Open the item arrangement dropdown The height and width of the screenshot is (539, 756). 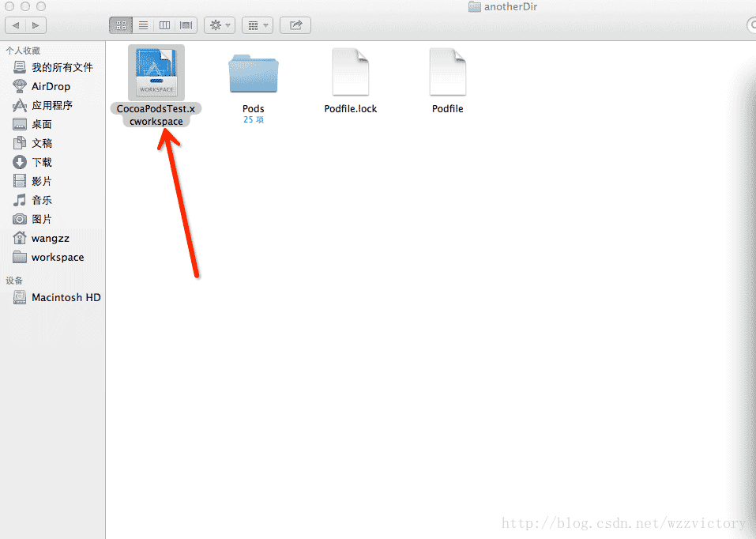pos(258,25)
